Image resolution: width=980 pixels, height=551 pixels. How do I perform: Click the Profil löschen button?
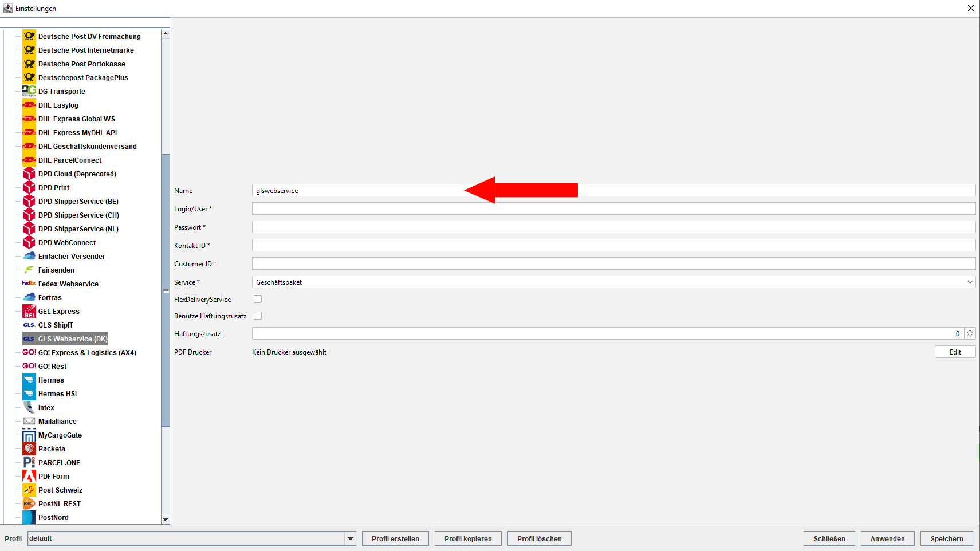(x=539, y=538)
